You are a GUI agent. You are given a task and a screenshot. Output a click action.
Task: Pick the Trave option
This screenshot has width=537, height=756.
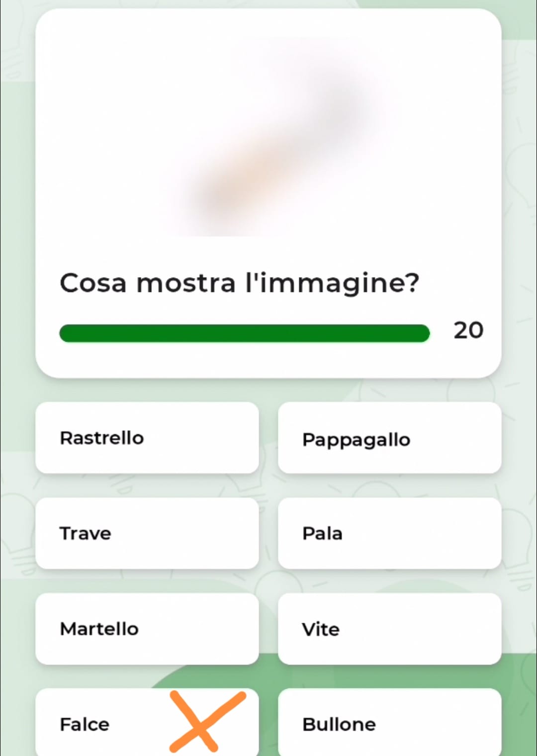pos(147,533)
